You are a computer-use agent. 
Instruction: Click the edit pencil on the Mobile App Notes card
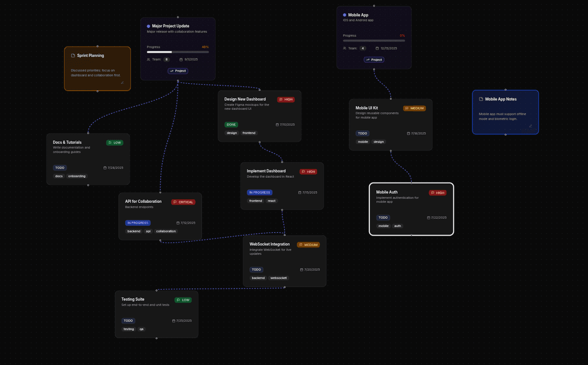coord(530,126)
